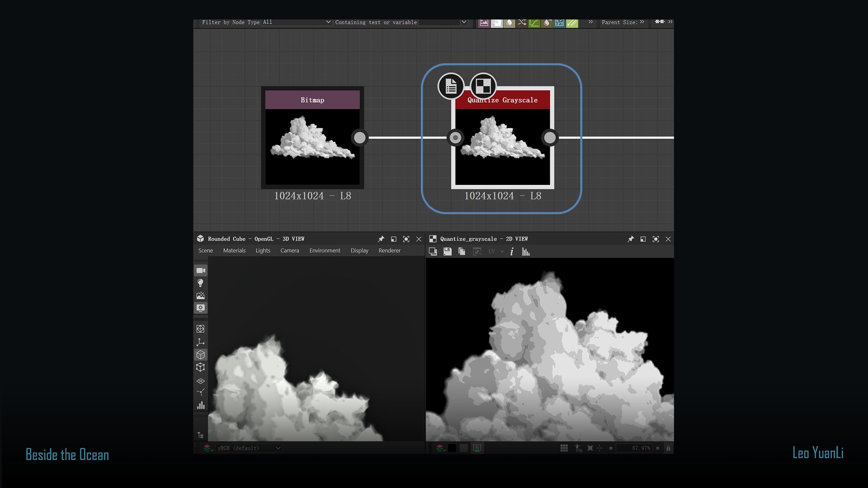The image size is (868, 488).
Task: Click the info icon in 2D View toolbar
Action: [512, 252]
